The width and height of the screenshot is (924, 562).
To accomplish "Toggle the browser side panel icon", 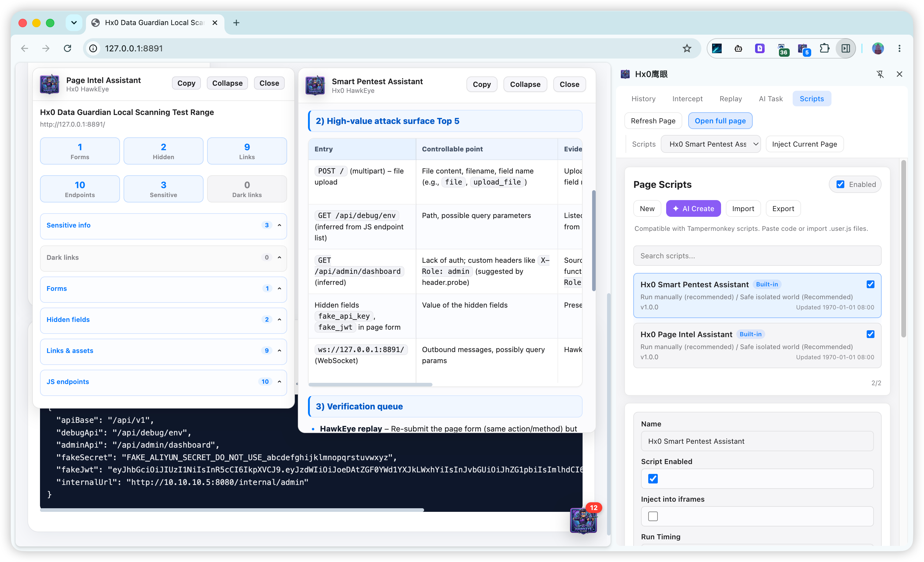I will point(846,48).
